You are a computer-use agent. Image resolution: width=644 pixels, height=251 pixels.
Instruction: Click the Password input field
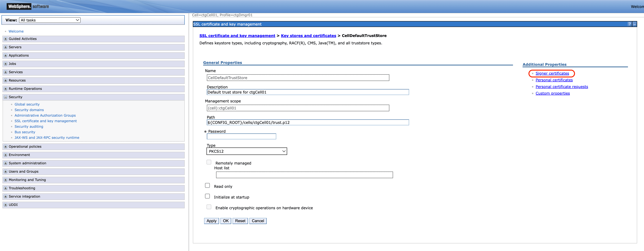241,137
